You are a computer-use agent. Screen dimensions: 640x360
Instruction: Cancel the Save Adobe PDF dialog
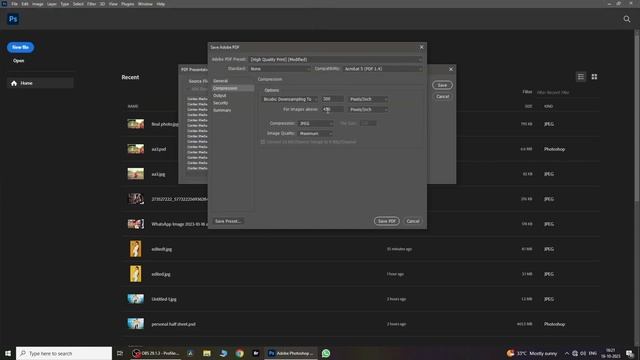point(413,221)
